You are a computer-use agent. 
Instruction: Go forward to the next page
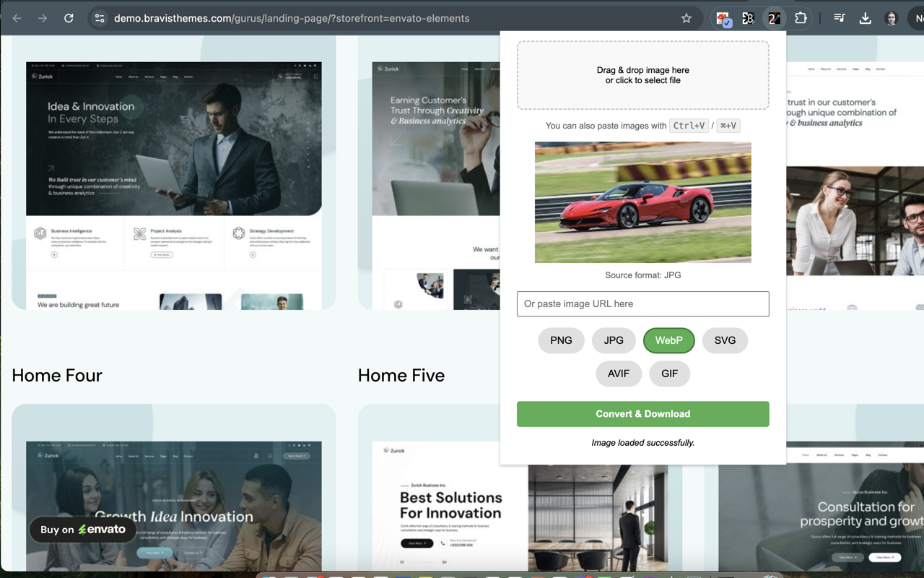[43, 18]
